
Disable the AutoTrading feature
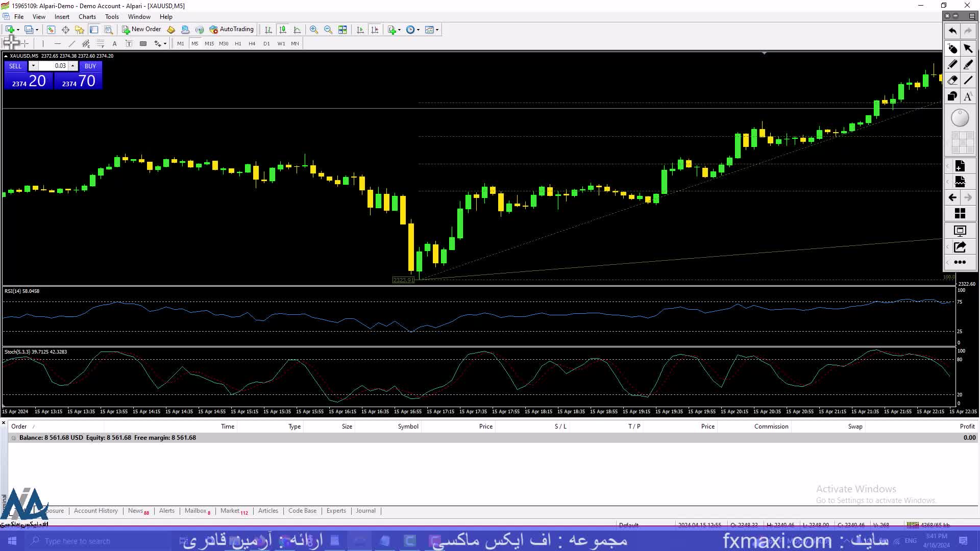(232, 29)
